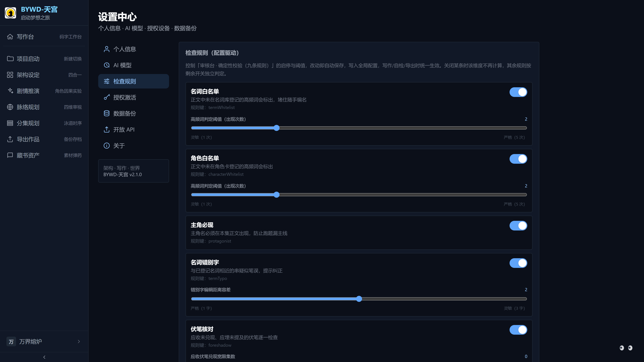Screen dimensions: 644x362
Task: Click the person icon beside 个人信息
Action: click(x=106, y=49)
